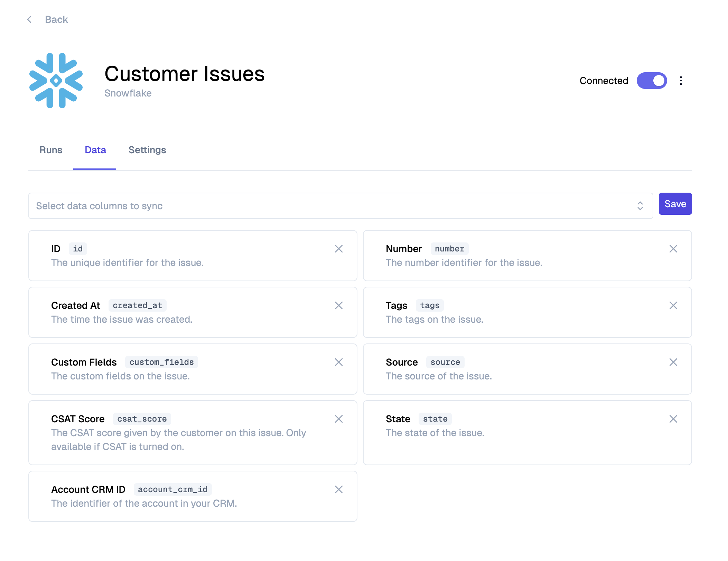Toggle the Connected switch off
728x561 pixels.
pos(652,81)
